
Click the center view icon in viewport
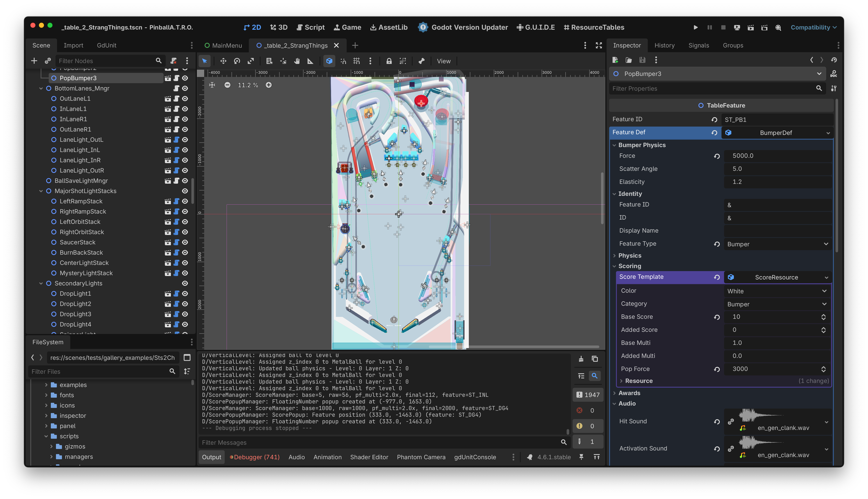pos(212,85)
